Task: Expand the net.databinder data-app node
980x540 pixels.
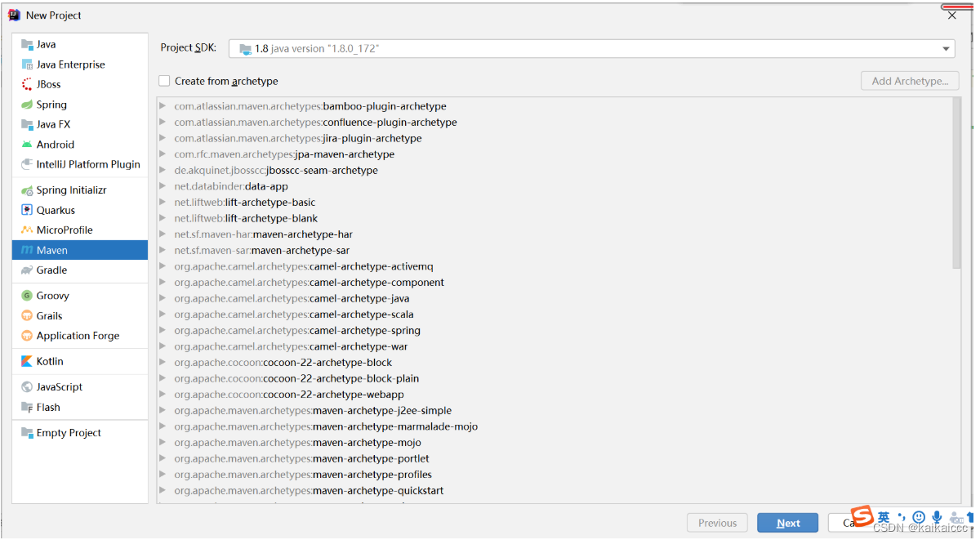Action: tap(163, 186)
